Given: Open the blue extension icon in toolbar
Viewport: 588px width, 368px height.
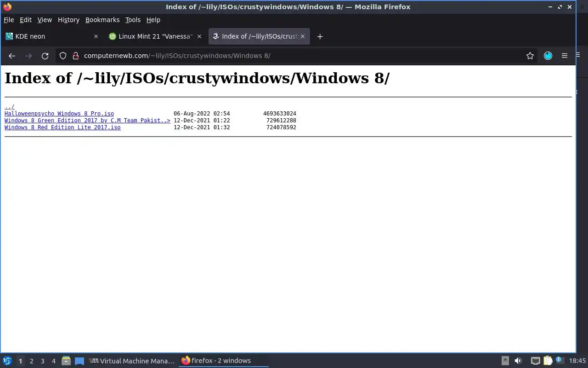Looking at the screenshot, I should pyautogui.click(x=548, y=56).
